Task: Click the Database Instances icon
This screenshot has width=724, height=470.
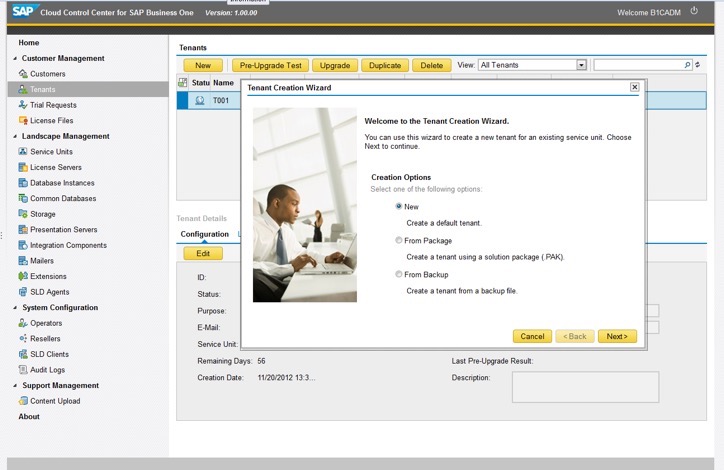Action: [x=23, y=183]
